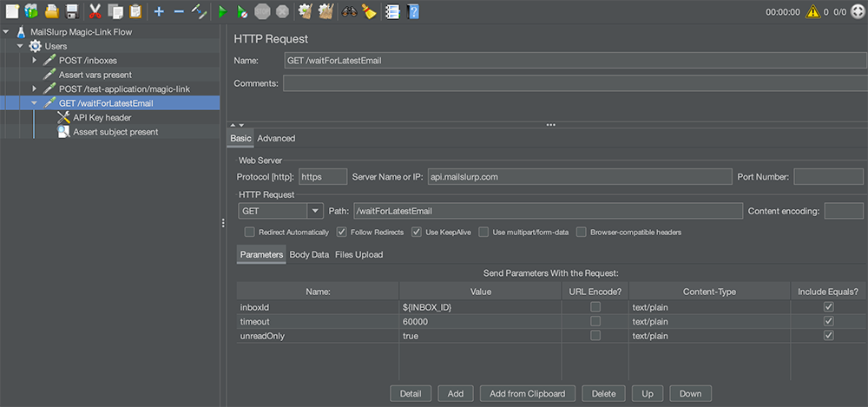Move the parameter with the Up button
868x407 pixels.
(648, 394)
